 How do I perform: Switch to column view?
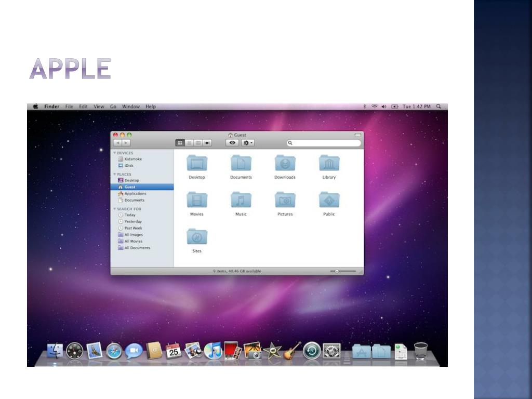coord(198,143)
